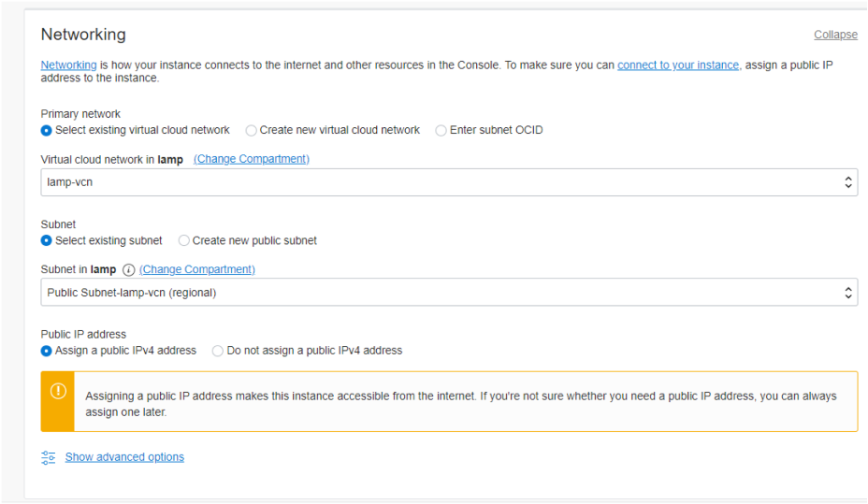Click Change Compartment next to Subnet
Screen dimensions: 868x504
(x=197, y=270)
